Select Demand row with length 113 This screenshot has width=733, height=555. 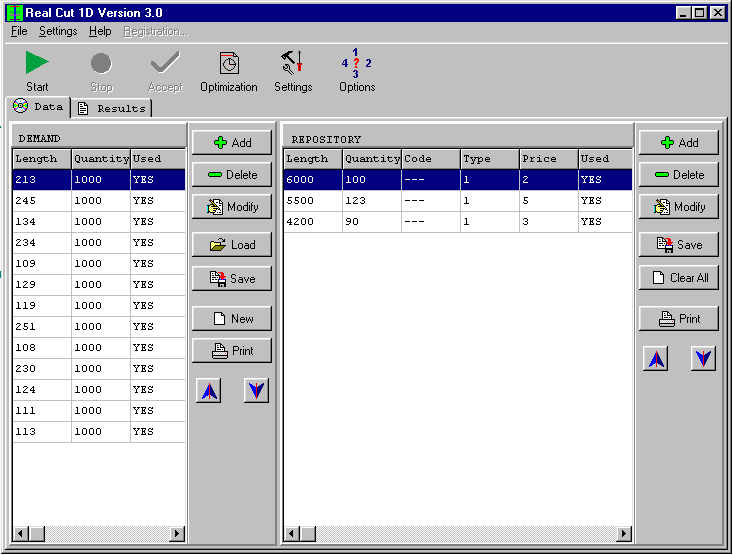coord(99,432)
